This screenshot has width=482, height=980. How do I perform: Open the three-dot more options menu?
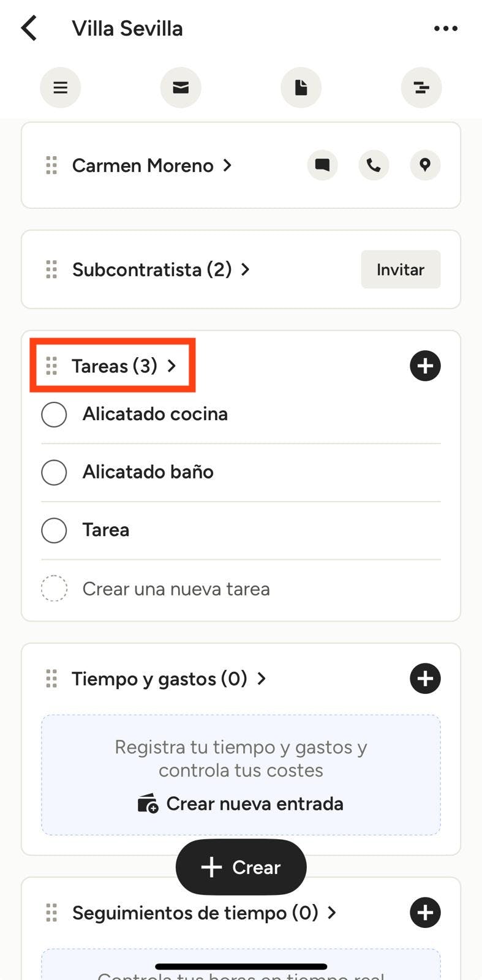(445, 28)
